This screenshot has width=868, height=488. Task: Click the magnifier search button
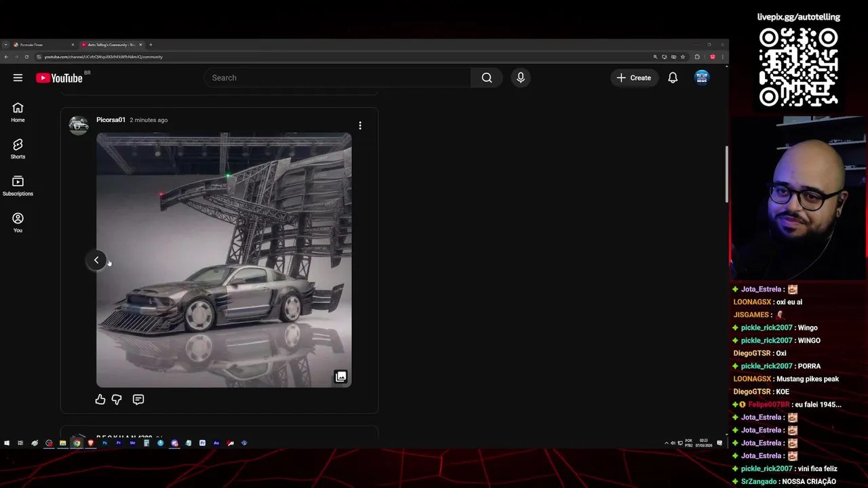point(487,78)
